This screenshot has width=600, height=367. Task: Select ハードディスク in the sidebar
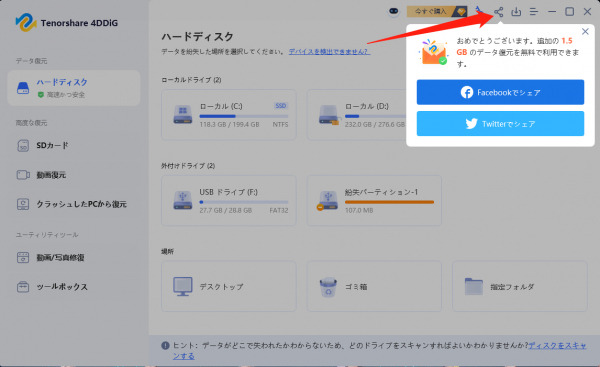[73, 88]
